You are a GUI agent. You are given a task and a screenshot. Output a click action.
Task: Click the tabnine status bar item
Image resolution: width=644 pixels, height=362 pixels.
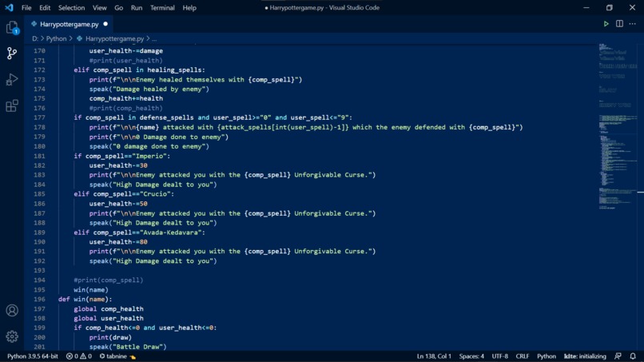(x=117, y=356)
